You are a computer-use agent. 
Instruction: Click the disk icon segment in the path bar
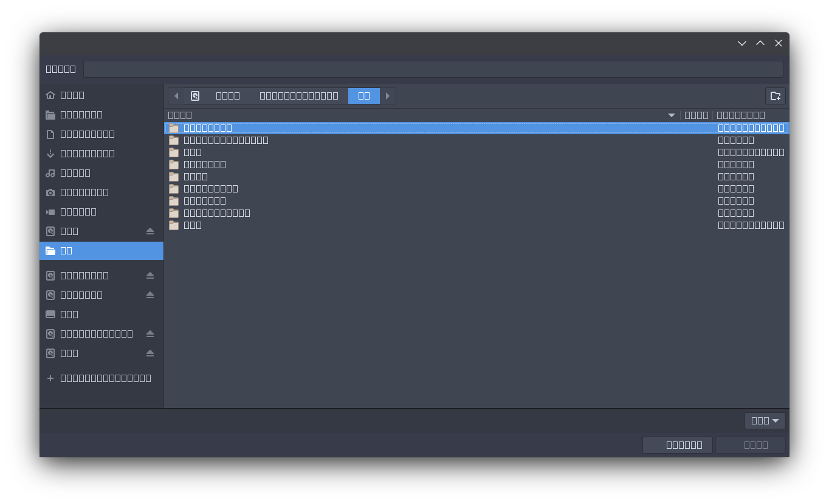tap(195, 96)
